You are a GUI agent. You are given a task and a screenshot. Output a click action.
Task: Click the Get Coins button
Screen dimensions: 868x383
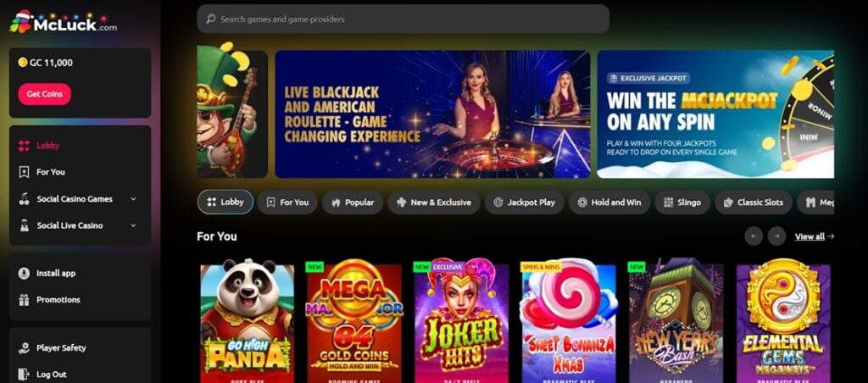pyautogui.click(x=45, y=94)
